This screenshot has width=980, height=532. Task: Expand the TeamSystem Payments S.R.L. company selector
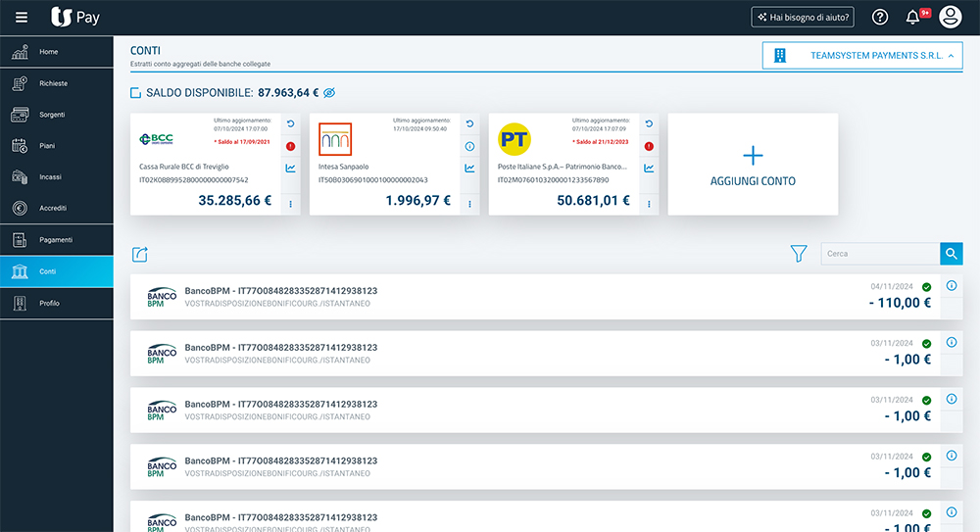click(x=863, y=56)
